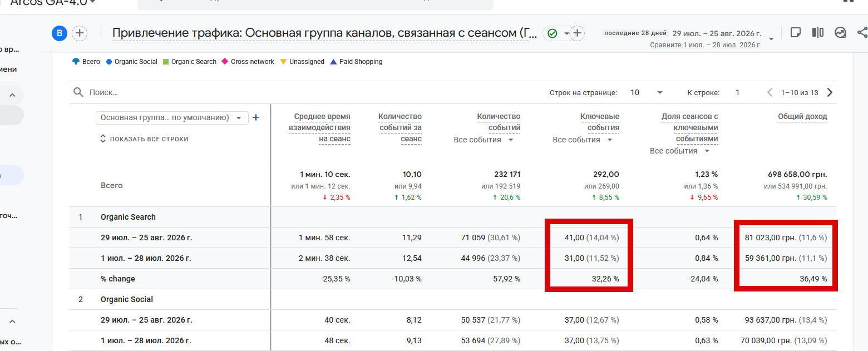Screen dimensions: 868x351
Task: Select the Organic Search row label
Action: (128, 217)
